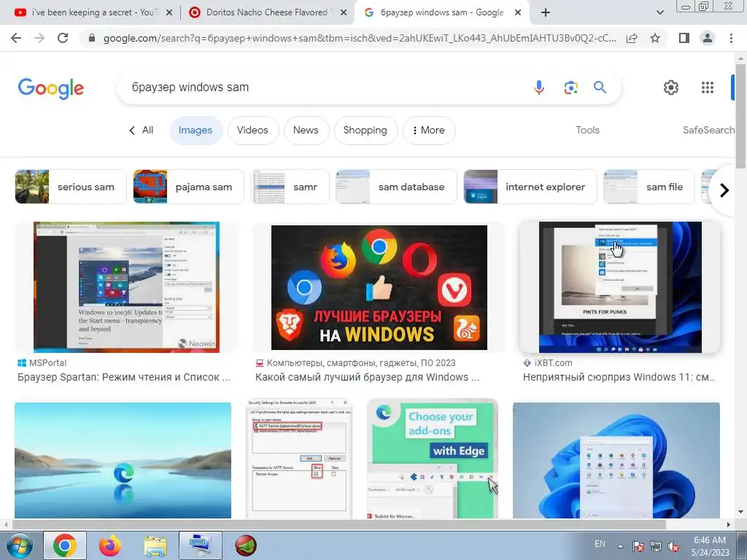Go to Google home via logo
Viewport: 747px width, 560px height.
click(x=51, y=88)
